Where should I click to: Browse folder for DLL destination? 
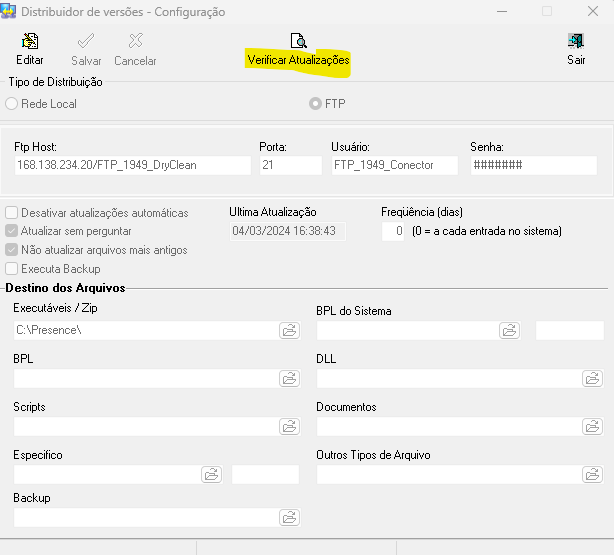[592, 378]
